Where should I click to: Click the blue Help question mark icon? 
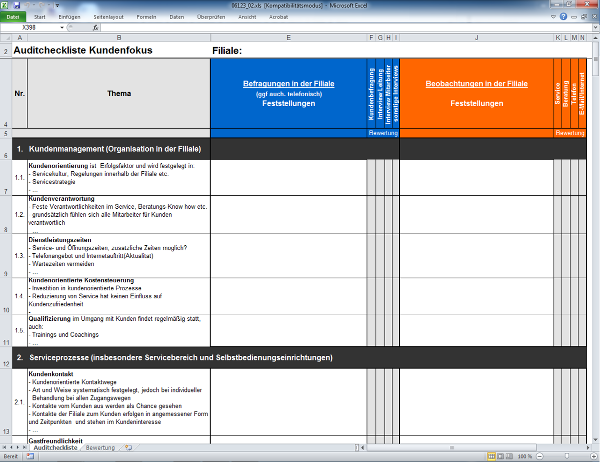(x=563, y=16)
